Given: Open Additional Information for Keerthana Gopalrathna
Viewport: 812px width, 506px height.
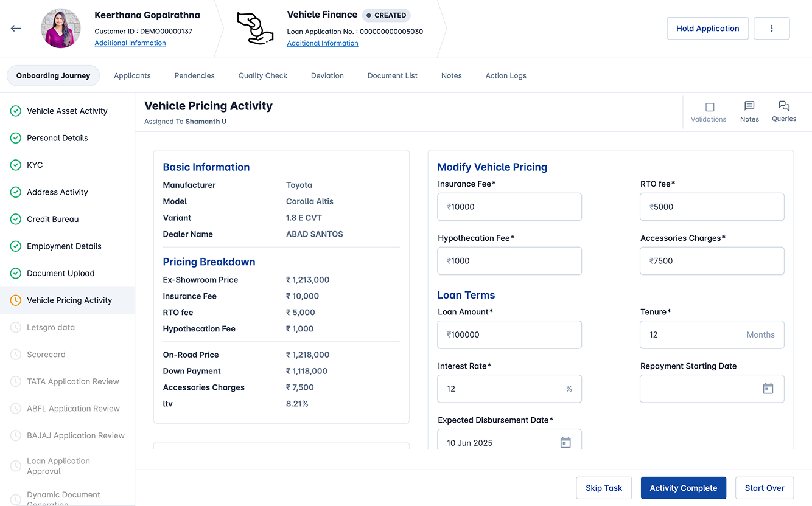Looking at the screenshot, I should (130, 43).
